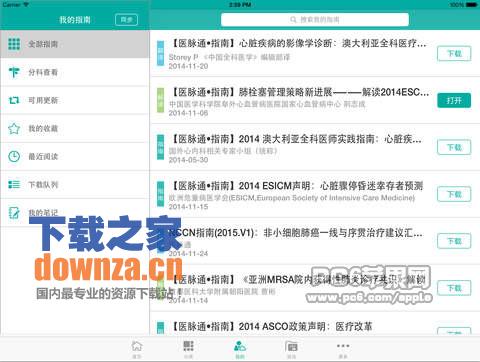Click teal tag icon of 2014 澳大利亚全科医师实践指南 row
480x362 pixels.
click(160, 147)
